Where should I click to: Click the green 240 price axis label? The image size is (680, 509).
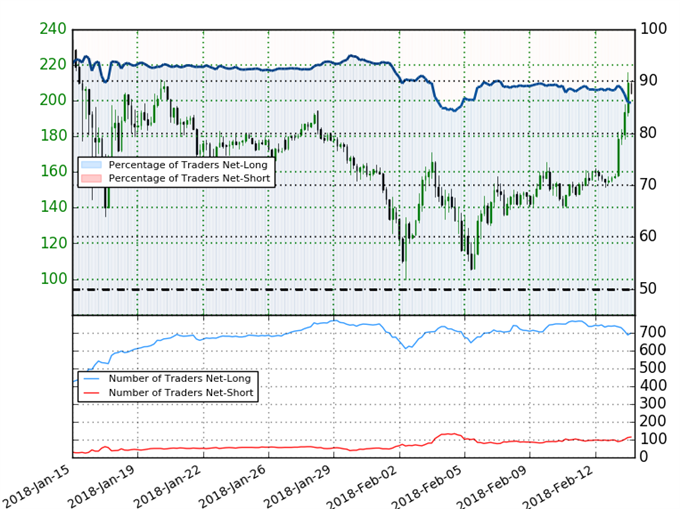(53, 29)
